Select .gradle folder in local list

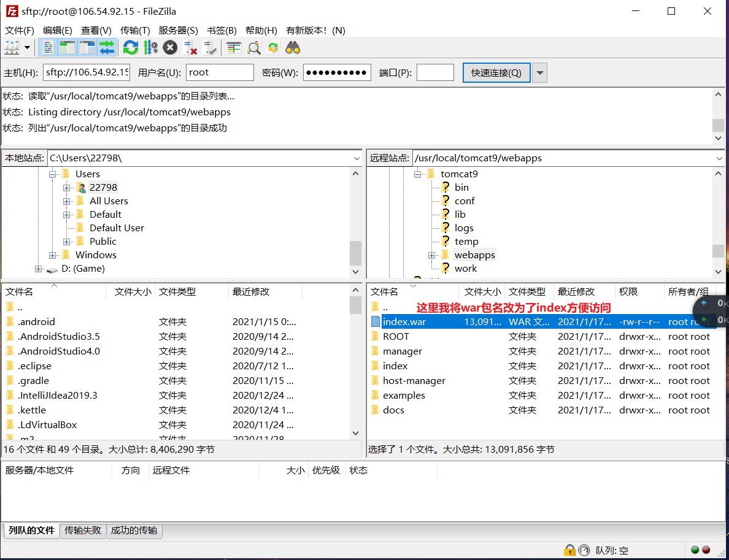176,381
